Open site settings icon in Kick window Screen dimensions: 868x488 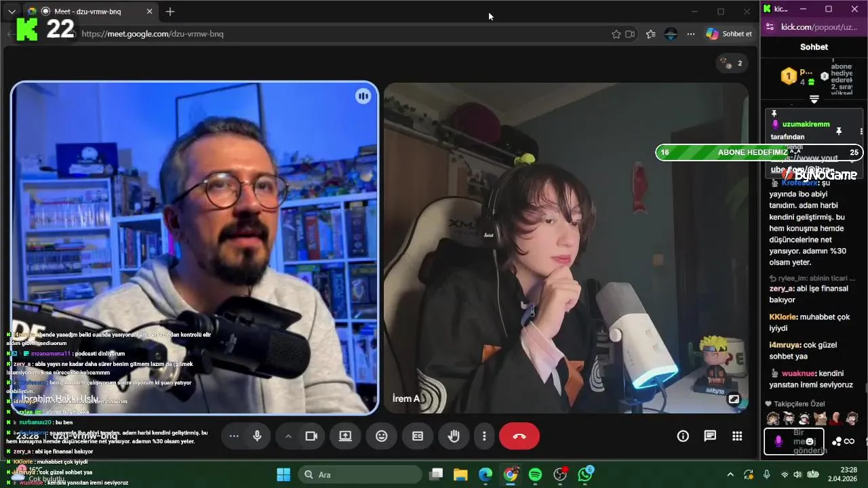[x=769, y=27]
